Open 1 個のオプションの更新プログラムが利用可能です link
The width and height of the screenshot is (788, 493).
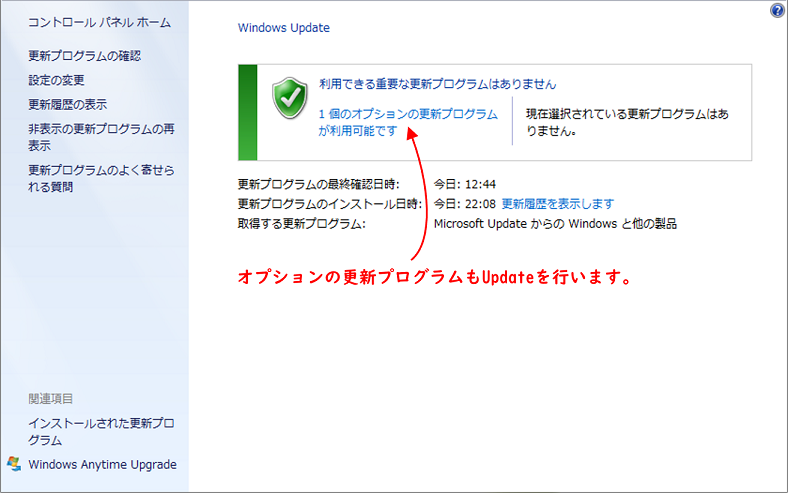pos(408,122)
